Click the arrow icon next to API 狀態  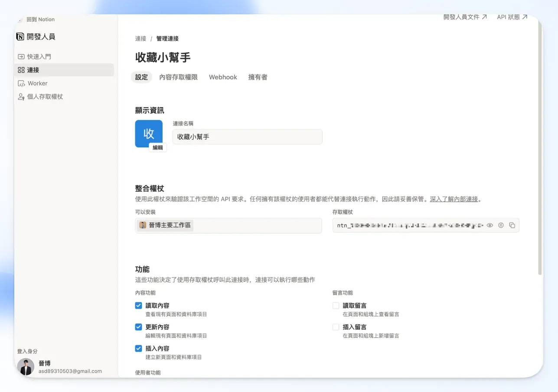pos(525,17)
